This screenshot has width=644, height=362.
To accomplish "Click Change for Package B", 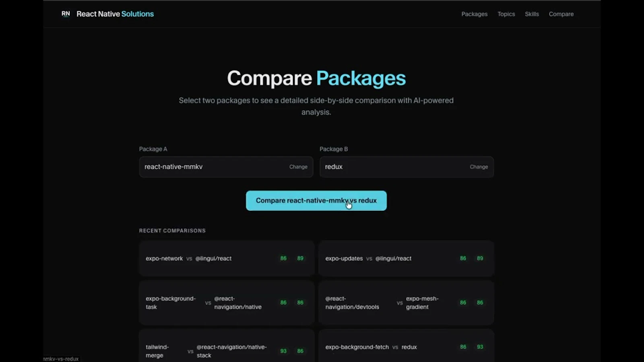I will [479, 167].
